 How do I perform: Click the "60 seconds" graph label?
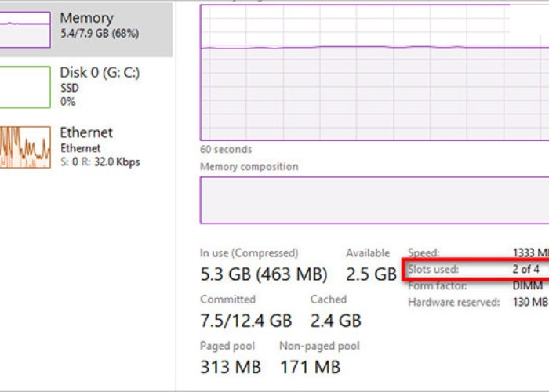226,149
